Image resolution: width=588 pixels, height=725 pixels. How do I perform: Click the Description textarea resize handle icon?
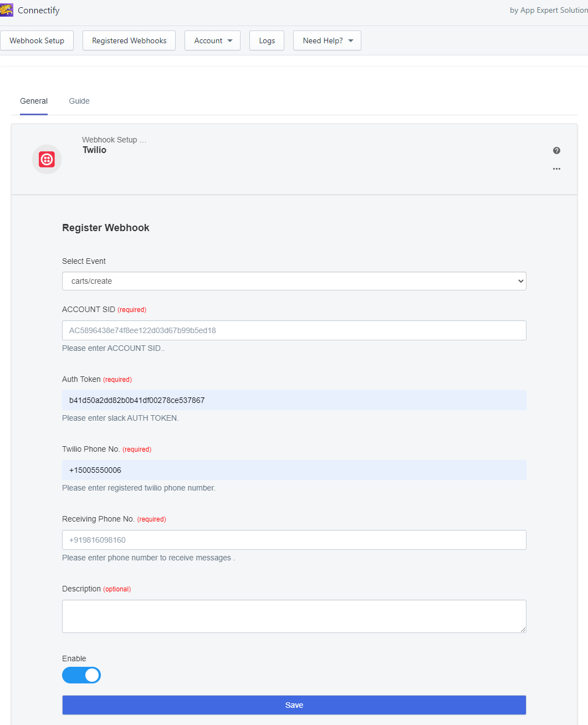tap(523, 629)
